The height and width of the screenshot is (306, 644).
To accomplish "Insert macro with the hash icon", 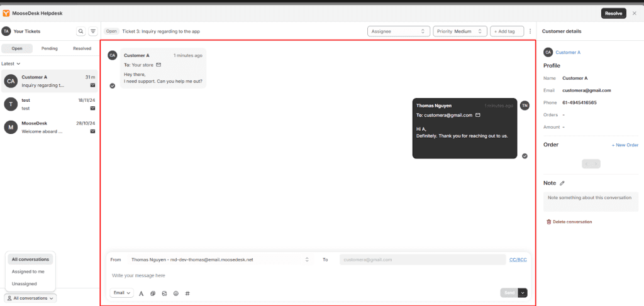I will 187,293.
